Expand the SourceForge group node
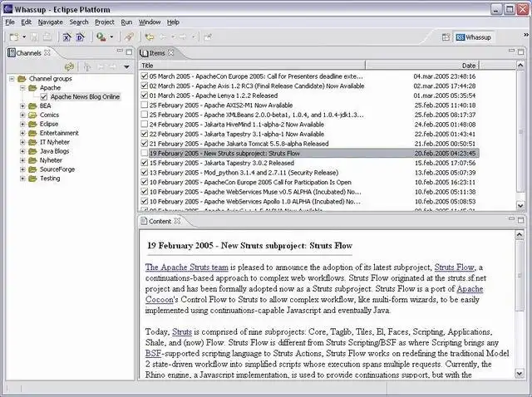 point(22,169)
